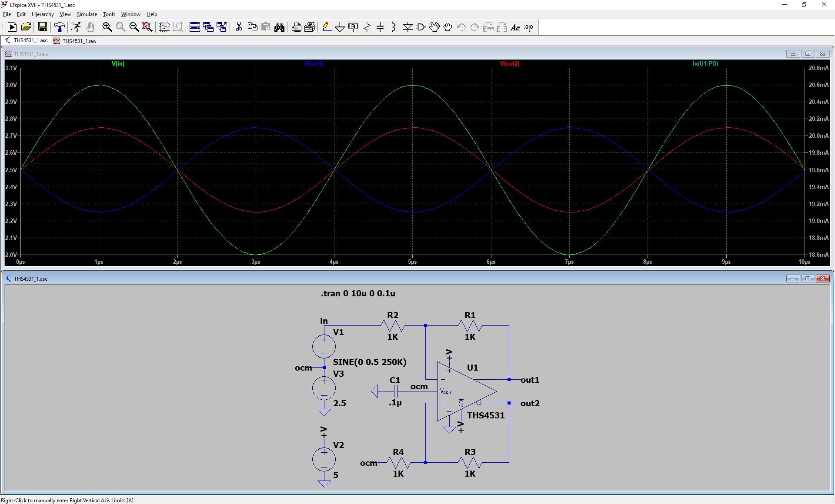Image resolution: width=835 pixels, height=504 pixels.
Task: Click the '.tran 0 10u 0 0.1u' directive
Action: click(358, 293)
